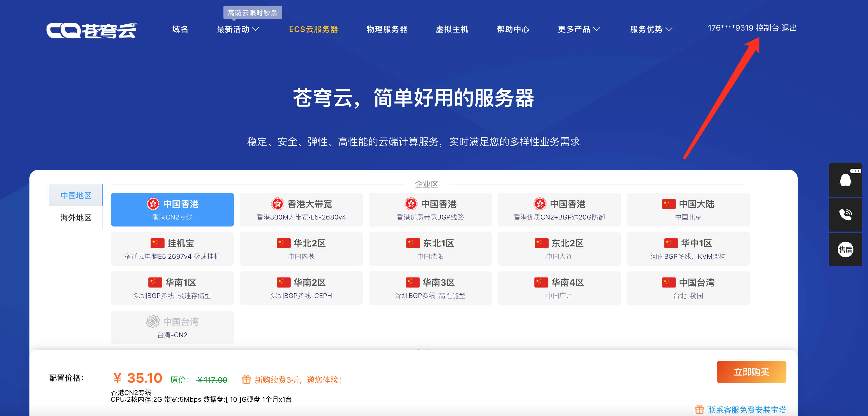
Task: Click the China flag on 中国大陆 card
Action: click(668, 204)
